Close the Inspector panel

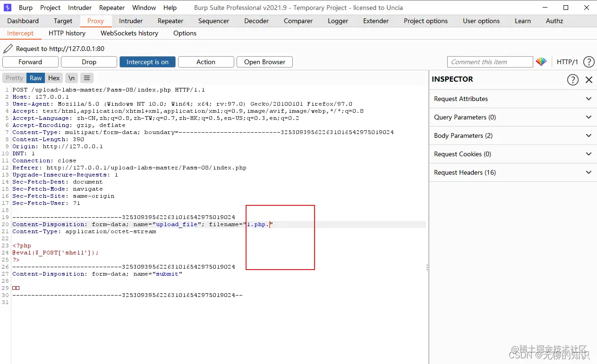click(x=589, y=80)
